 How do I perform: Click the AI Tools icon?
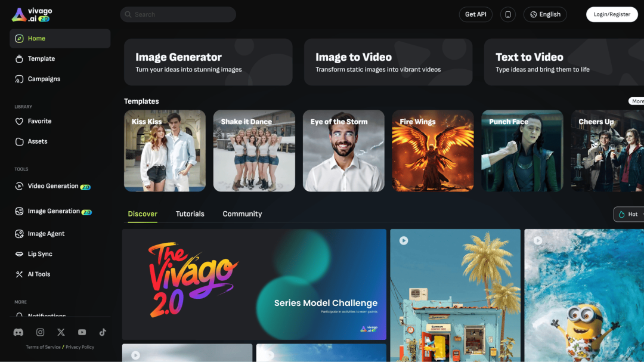pyautogui.click(x=19, y=274)
